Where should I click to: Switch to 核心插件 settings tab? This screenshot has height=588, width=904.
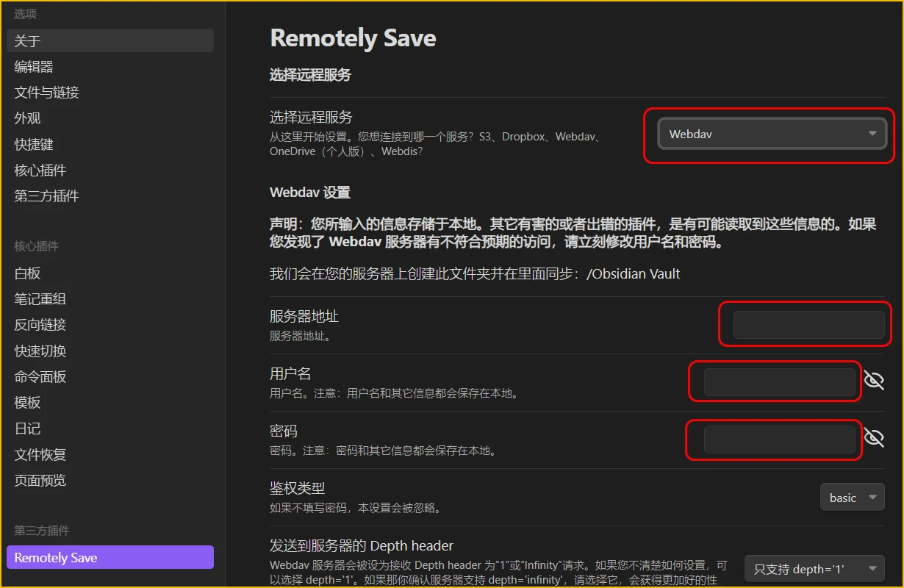tap(110, 171)
